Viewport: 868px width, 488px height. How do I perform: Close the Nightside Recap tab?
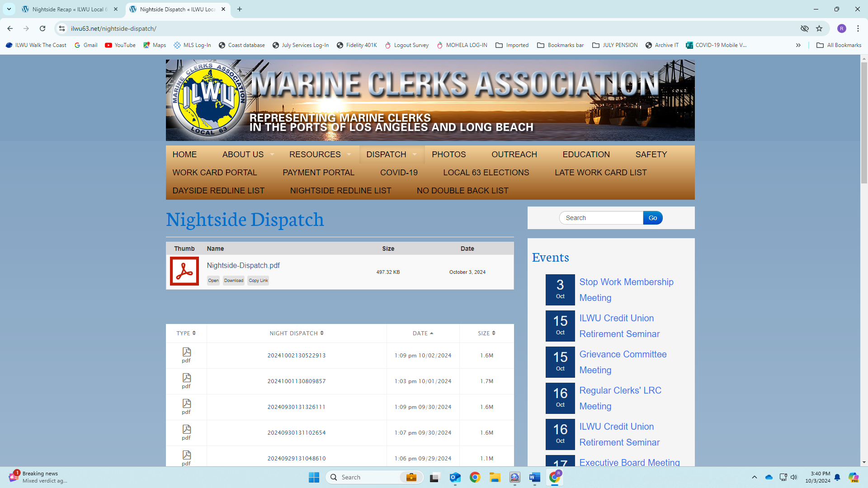pos(116,9)
